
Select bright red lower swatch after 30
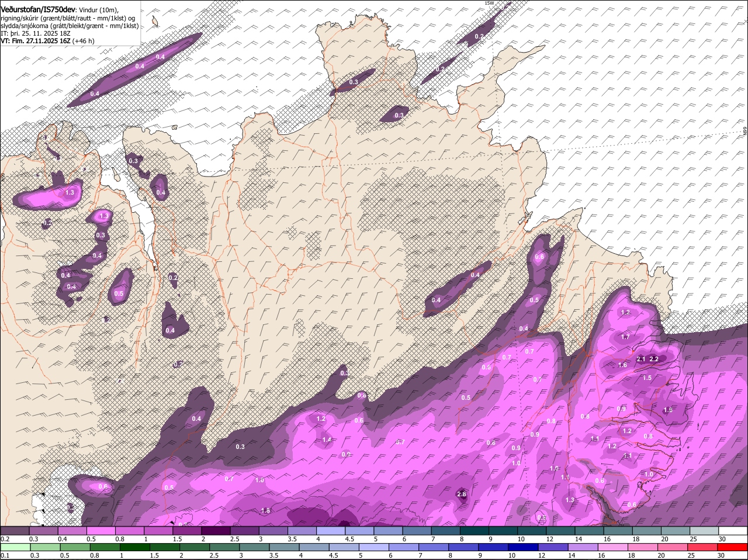click(733, 547)
